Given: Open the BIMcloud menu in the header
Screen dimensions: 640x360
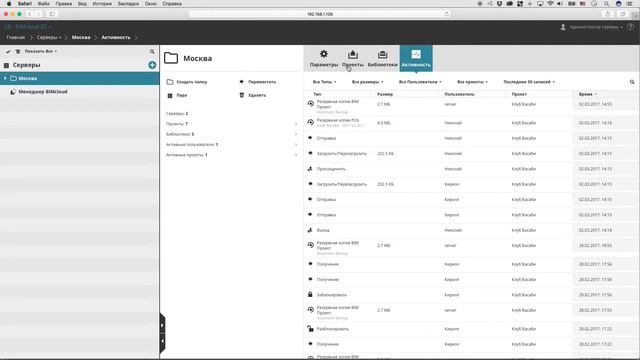Looking at the screenshot, I should click(28, 27).
